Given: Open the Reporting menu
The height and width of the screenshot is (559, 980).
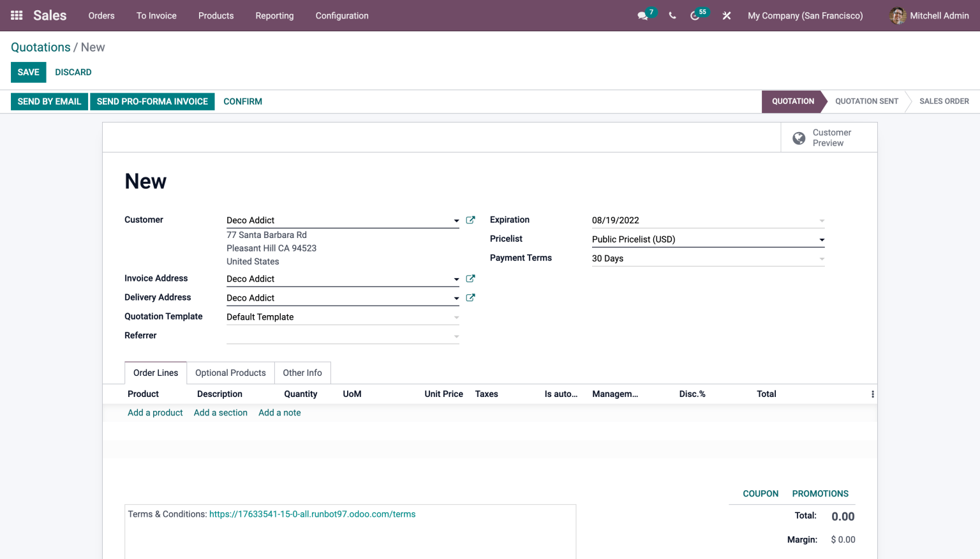Looking at the screenshot, I should coord(274,15).
